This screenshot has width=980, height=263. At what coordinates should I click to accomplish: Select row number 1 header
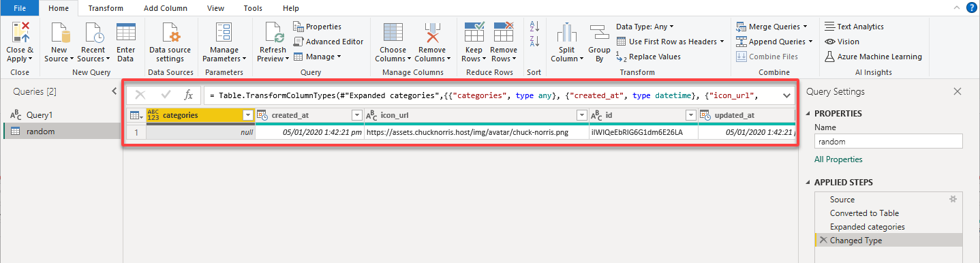click(x=136, y=132)
